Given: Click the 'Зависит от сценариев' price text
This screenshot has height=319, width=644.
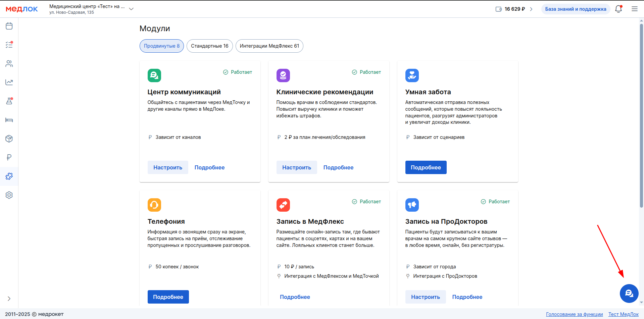Looking at the screenshot, I should click(x=439, y=137).
